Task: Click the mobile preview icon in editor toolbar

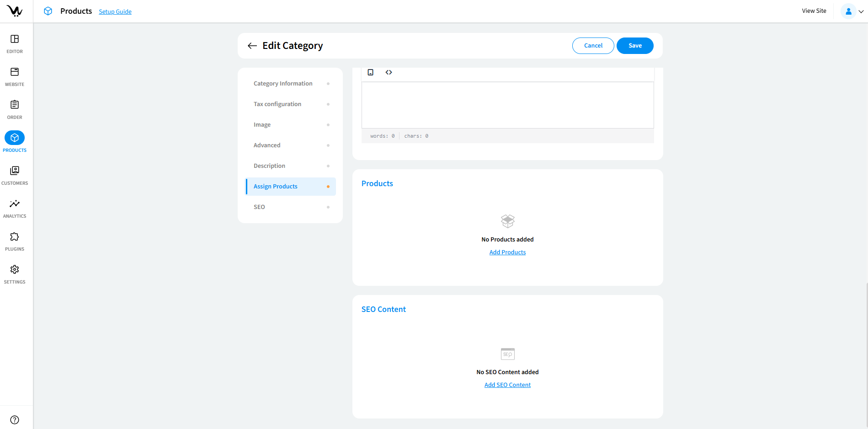Action: [x=371, y=72]
